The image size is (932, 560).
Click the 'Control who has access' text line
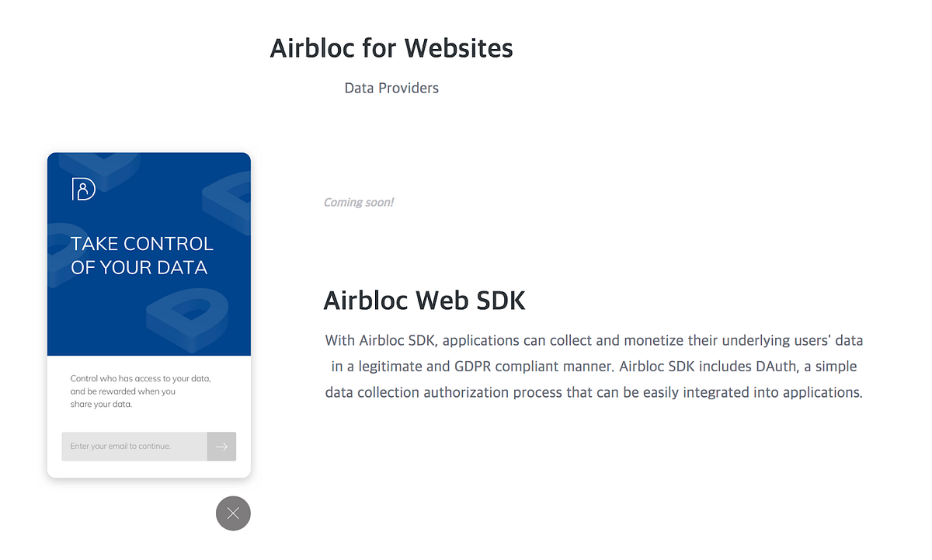(141, 378)
